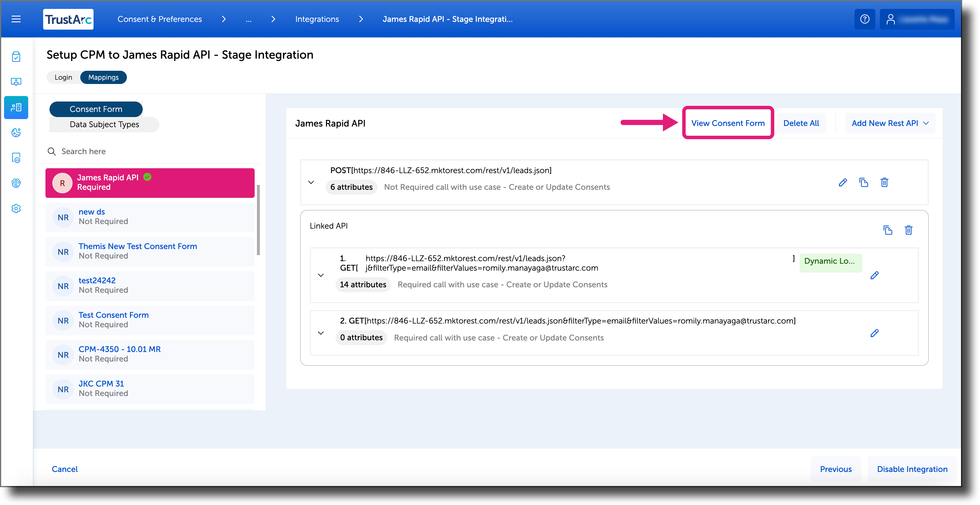This screenshot has width=980, height=505.
Task: Select the highlighted consent preferences sidebar icon
Action: pyautogui.click(x=16, y=107)
